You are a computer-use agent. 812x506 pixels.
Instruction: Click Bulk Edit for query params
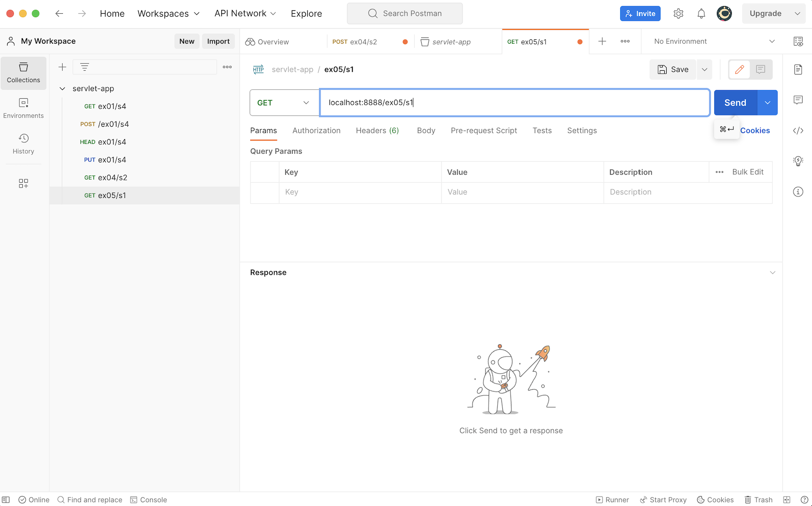748,172
